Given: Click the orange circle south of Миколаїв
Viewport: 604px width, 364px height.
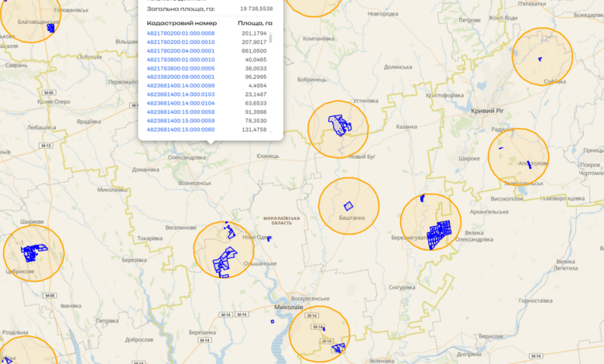Looking at the screenshot, I should (319, 335).
